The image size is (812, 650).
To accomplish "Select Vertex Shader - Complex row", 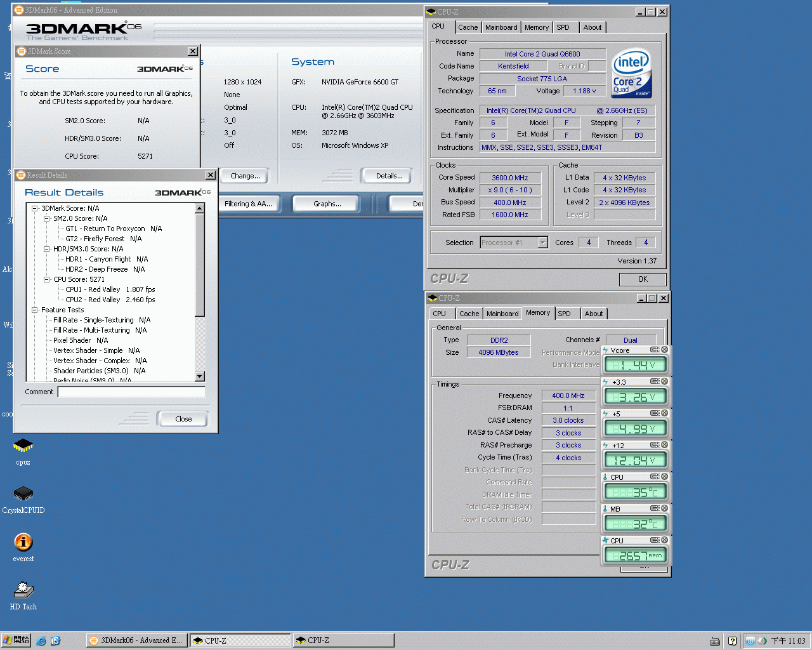I will [x=100, y=361].
